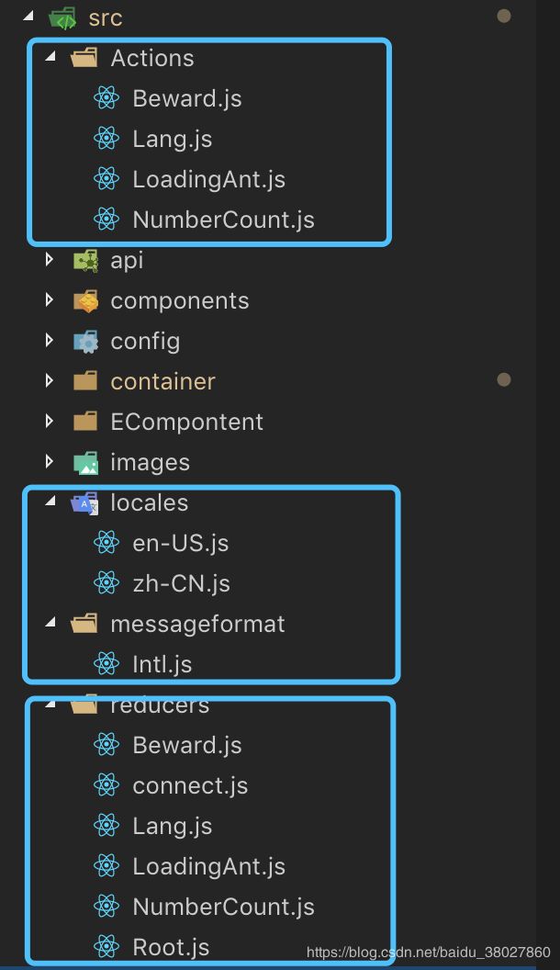Open LoadingAnt.js under Actions
560x970 pixels.
tap(209, 179)
